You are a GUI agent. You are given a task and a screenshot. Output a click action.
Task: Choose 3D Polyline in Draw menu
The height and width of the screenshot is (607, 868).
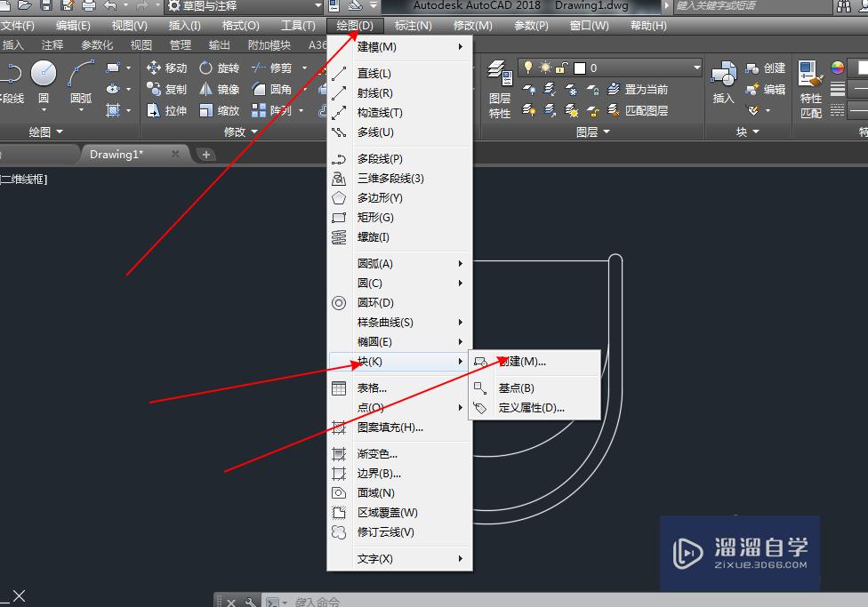tap(399, 178)
